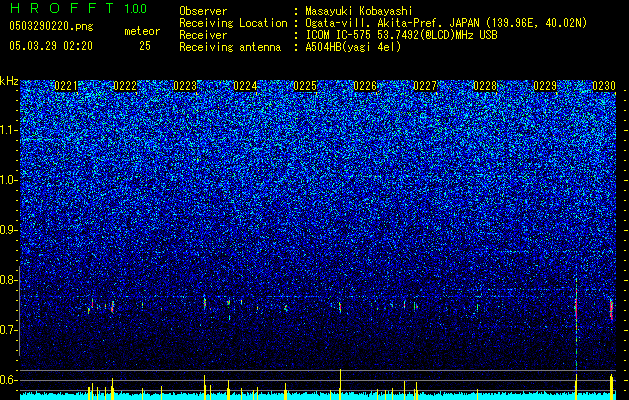Click the 0.7 kHz axis label

tap(9, 330)
